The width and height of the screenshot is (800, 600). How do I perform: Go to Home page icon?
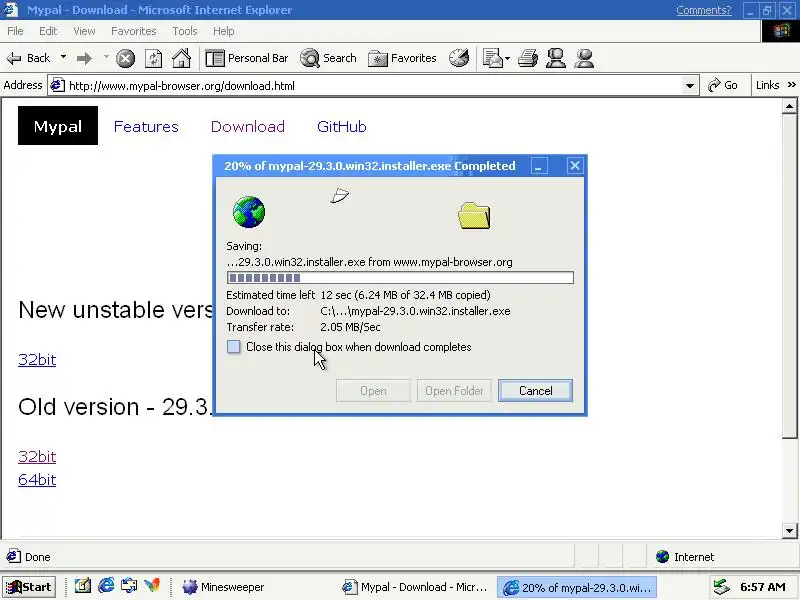[181, 58]
